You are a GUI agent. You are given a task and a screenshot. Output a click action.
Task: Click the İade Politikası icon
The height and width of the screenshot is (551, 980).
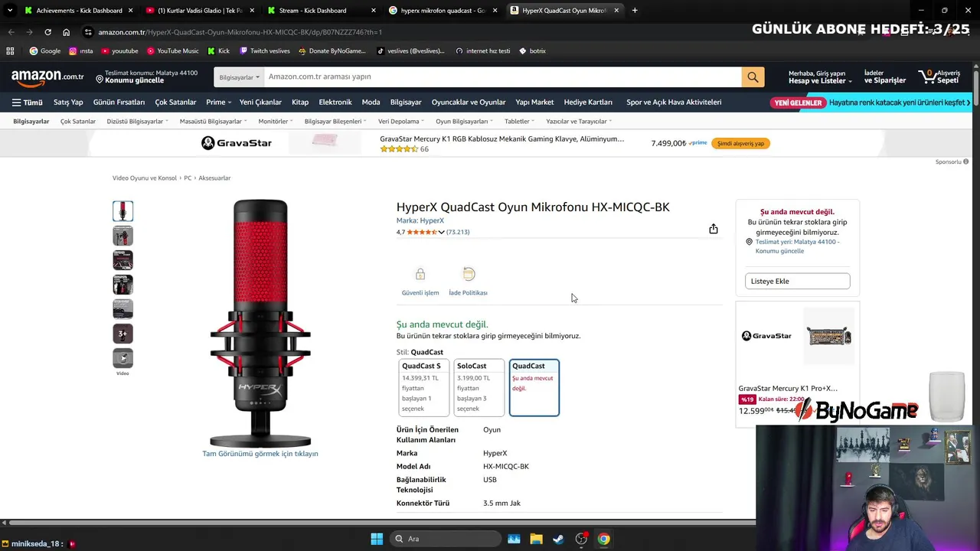469,274
